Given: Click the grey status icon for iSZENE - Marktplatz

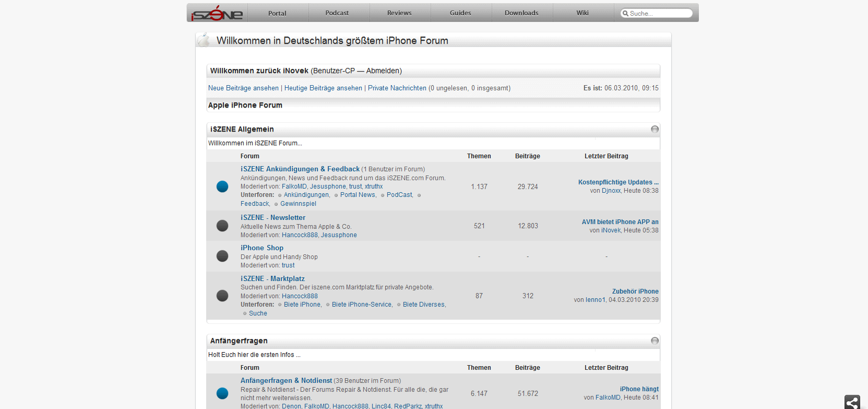Looking at the screenshot, I should [222, 296].
